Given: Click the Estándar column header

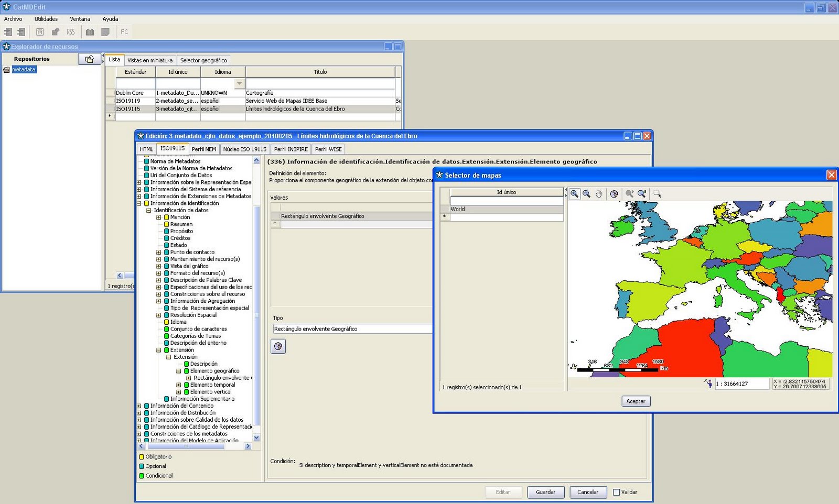Looking at the screenshot, I should (x=136, y=72).
